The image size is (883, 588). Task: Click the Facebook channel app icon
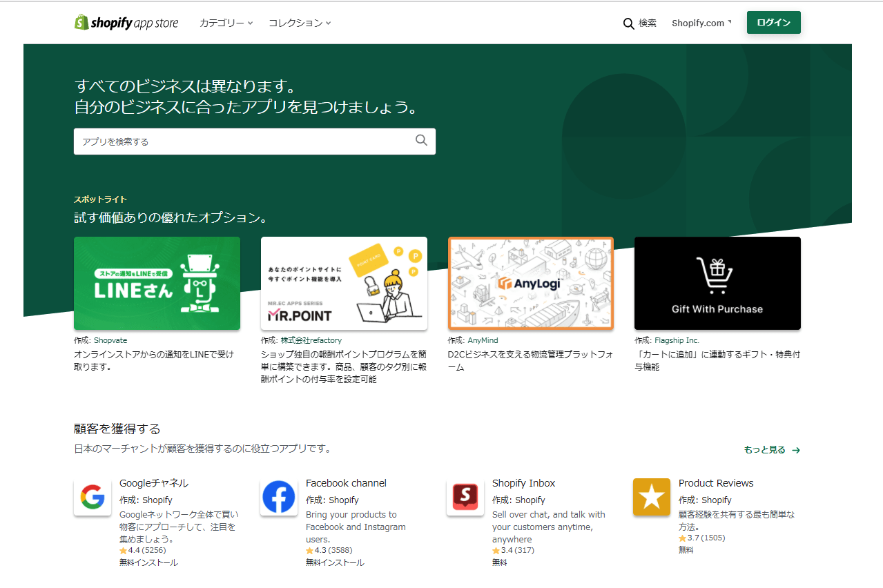click(x=279, y=497)
